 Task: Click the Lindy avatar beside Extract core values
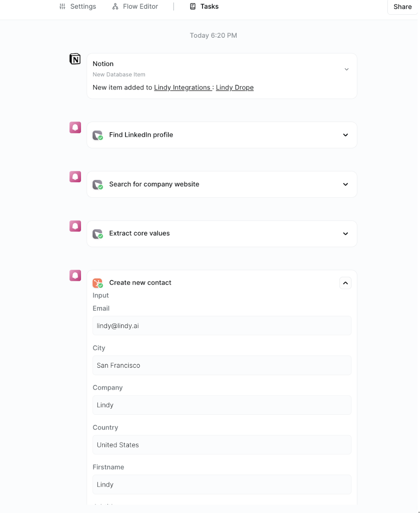[x=75, y=226]
